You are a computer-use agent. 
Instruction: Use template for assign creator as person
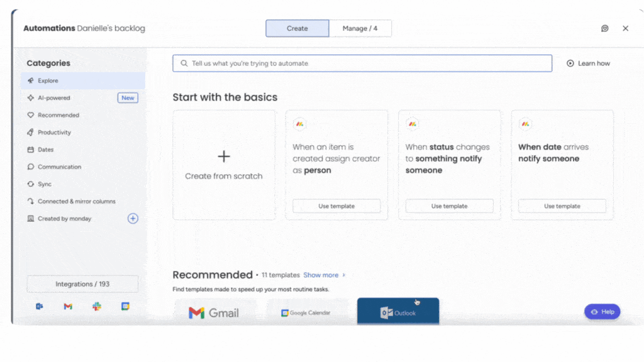336,206
